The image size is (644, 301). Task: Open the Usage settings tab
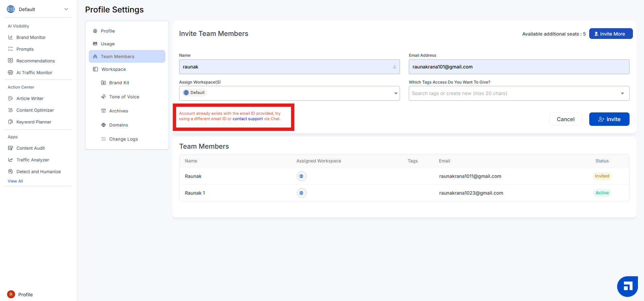pos(108,44)
